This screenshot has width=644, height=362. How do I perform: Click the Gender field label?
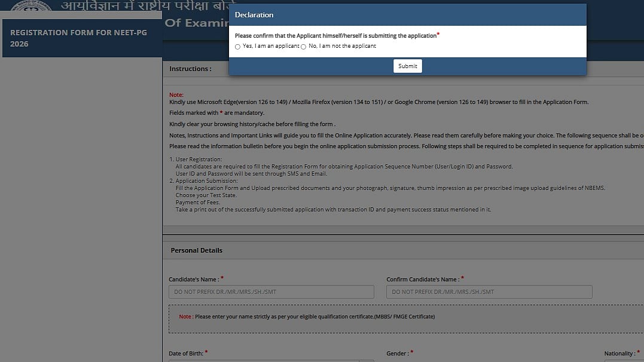click(x=398, y=354)
